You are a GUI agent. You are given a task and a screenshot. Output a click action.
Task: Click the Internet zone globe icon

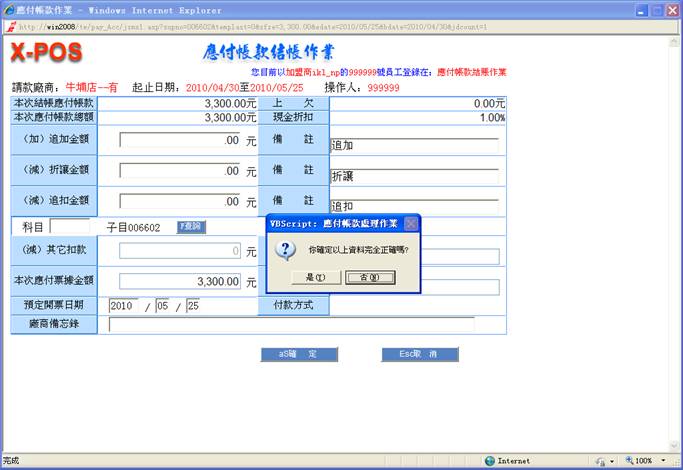pos(490,461)
